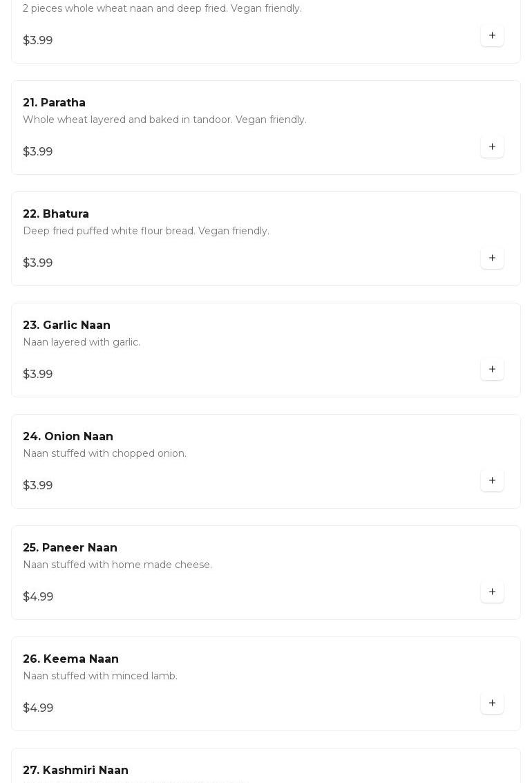Add Paratha to the order
This screenshot has height=783, width=532.
coord(492,147)
